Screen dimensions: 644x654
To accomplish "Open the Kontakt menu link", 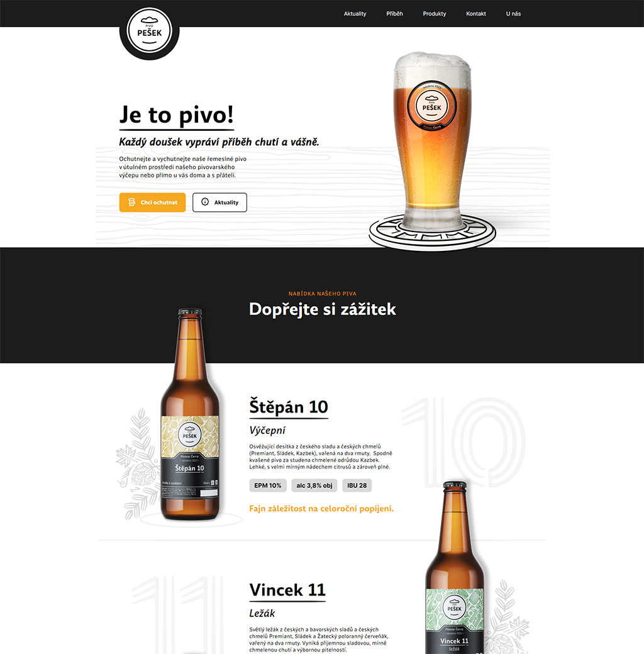I will (x=476, y=14).
